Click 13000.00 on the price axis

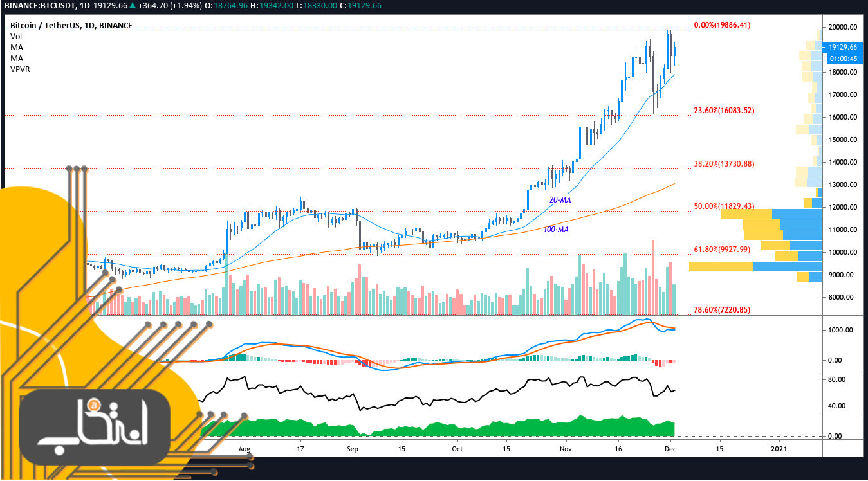[843, 185]
